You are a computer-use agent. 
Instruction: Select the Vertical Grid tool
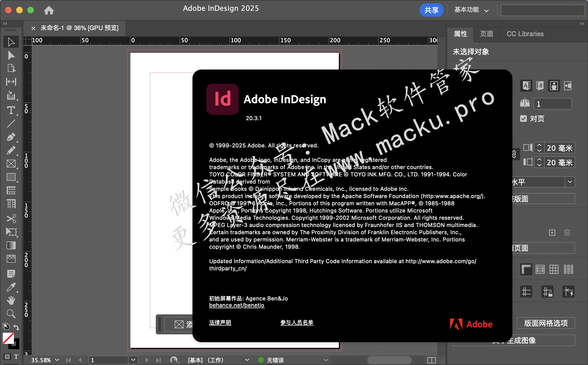point(11,204)
